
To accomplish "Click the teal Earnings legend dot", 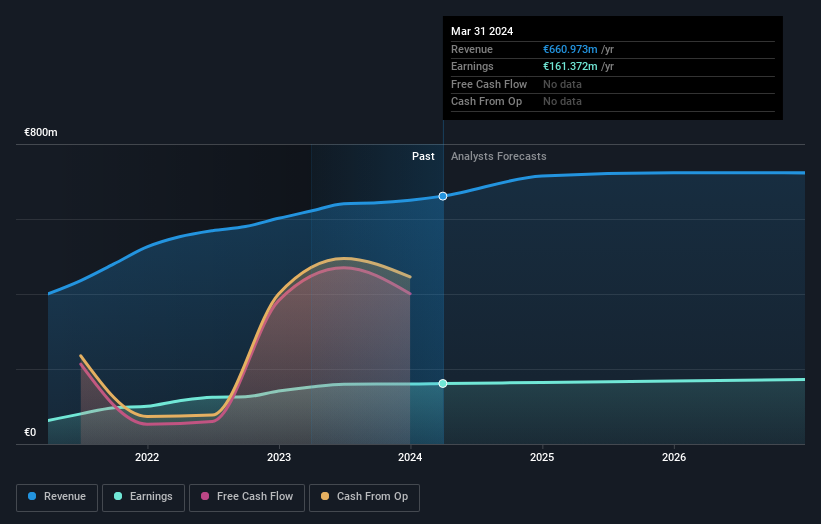I will tap(118, 496).
